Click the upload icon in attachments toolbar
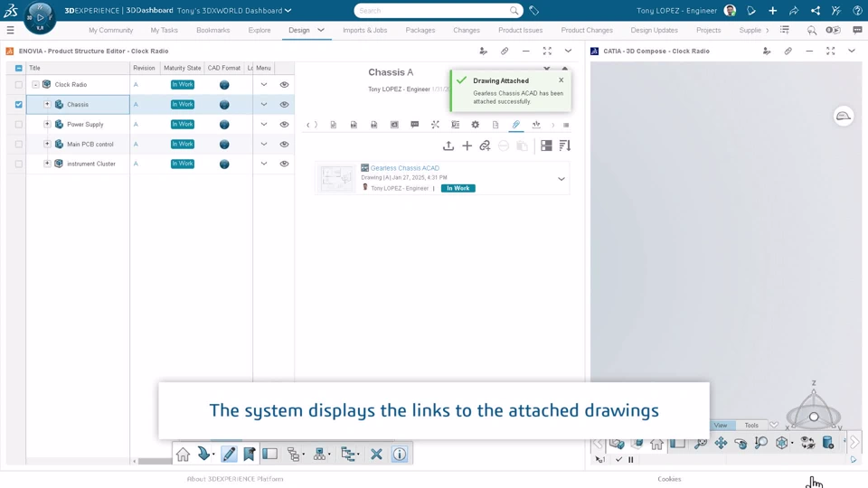The image size is (868, 488). (448, 145)
